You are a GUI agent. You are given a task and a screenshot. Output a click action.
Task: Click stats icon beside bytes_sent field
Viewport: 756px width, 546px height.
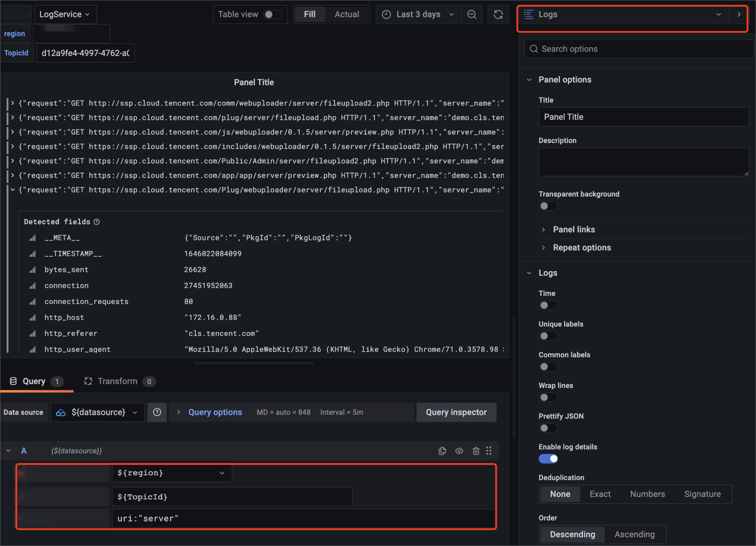33,270
